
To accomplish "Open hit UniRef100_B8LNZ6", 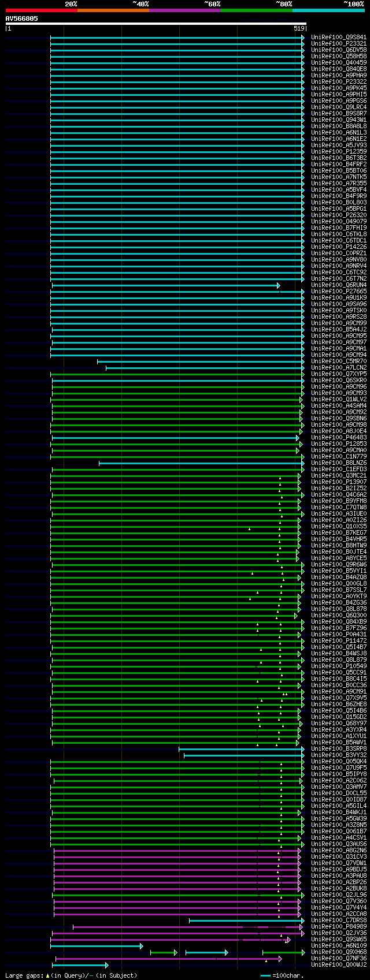I will point(339,463).
